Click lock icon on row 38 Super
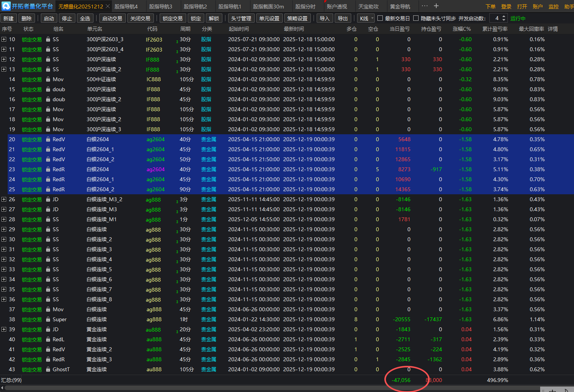 pos(48,319)
